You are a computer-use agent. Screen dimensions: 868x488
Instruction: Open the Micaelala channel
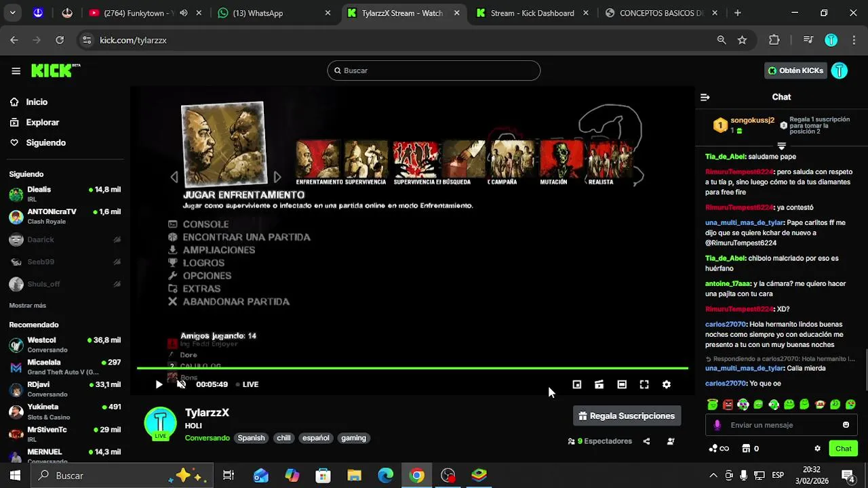pos(65,367)
